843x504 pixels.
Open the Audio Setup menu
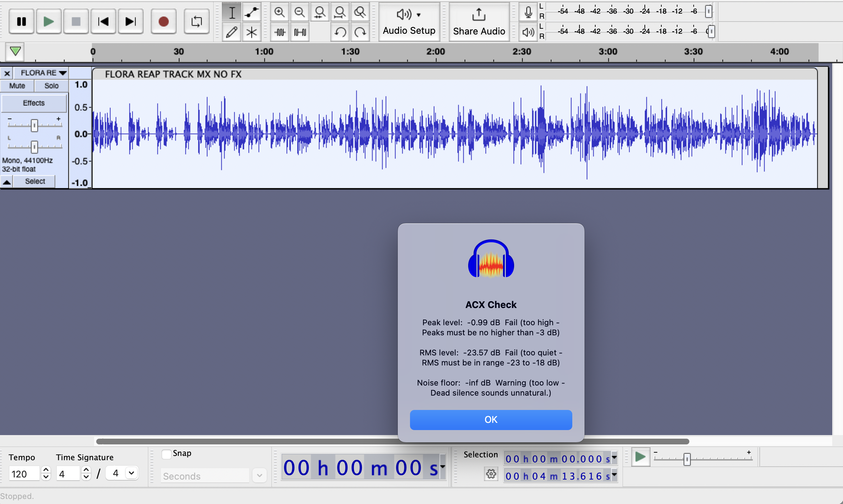409,22
